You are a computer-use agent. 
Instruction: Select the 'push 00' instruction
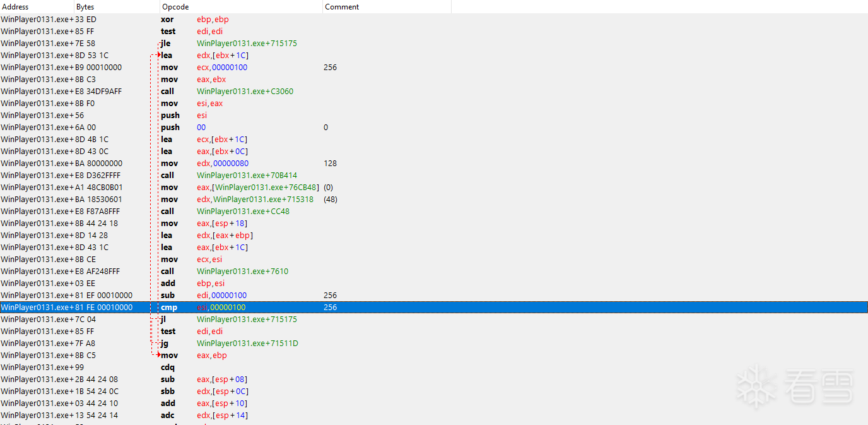[x=434, y=128]
